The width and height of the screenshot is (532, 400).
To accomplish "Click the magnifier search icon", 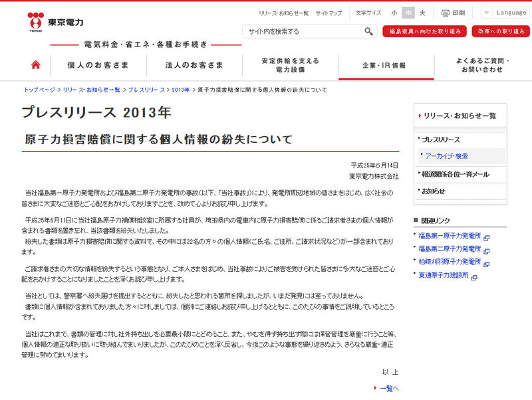I will (369, 31).
